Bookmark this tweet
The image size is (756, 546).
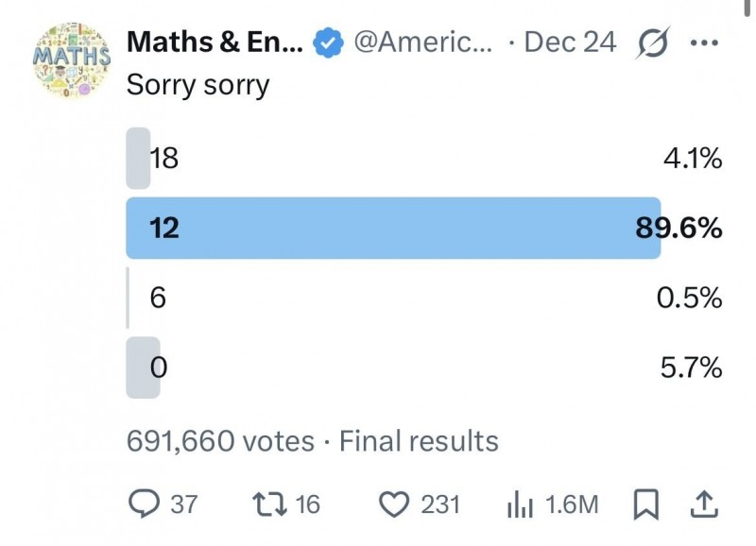coord(645,505)
